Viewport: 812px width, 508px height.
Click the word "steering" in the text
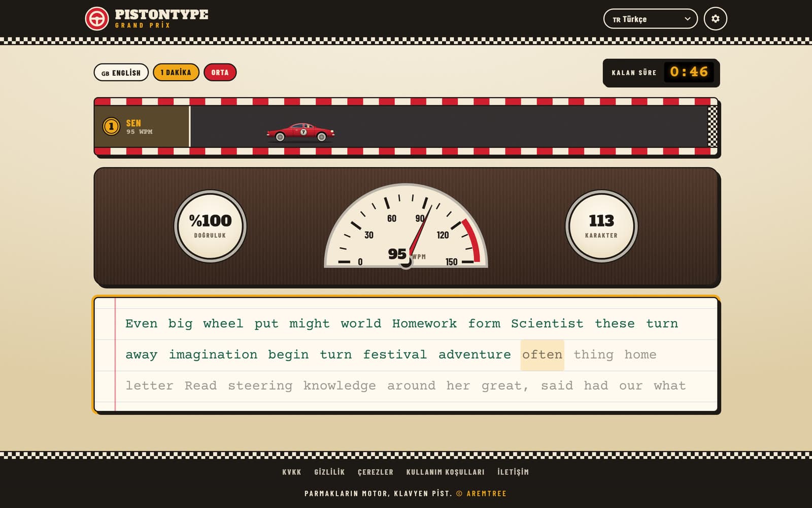pos(260,386)
